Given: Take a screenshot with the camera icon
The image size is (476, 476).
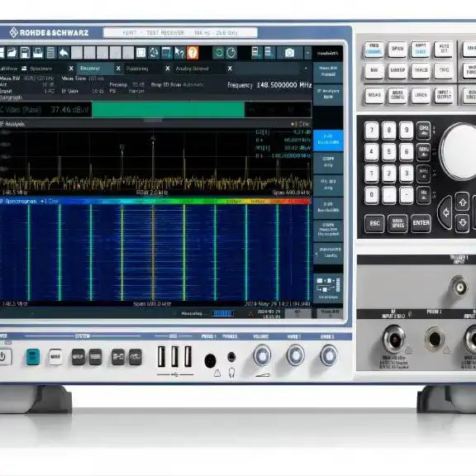Looking at the screenshot, I should pos(289,53).
